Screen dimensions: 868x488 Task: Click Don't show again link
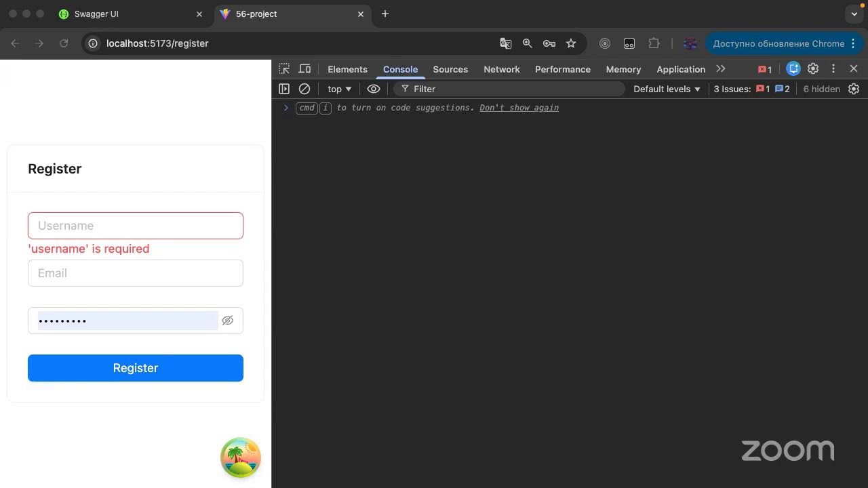519,108
